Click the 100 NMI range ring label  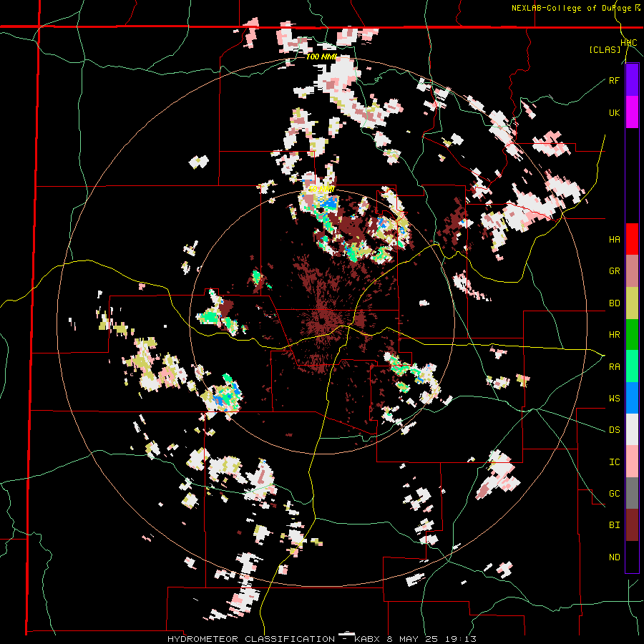321,57
